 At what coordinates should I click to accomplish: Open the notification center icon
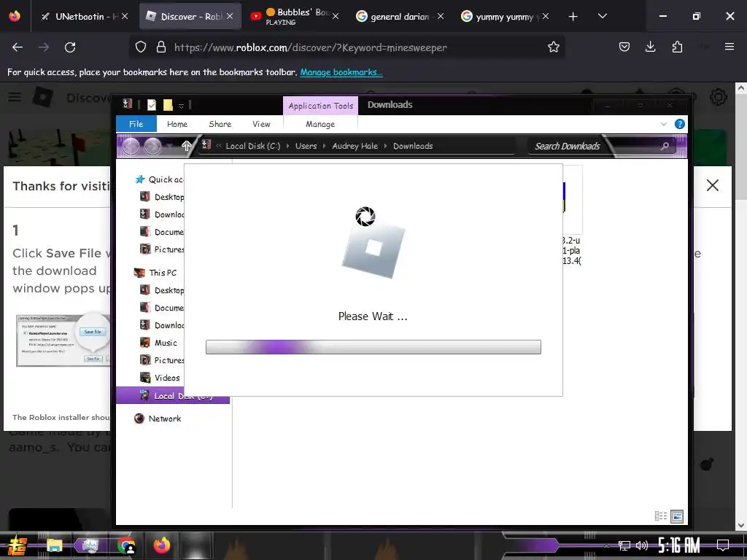(723, 545)
